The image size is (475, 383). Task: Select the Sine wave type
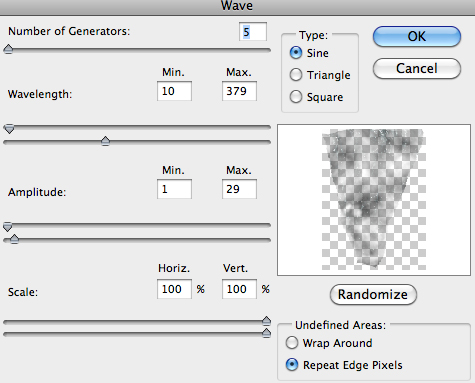point(296,53)
